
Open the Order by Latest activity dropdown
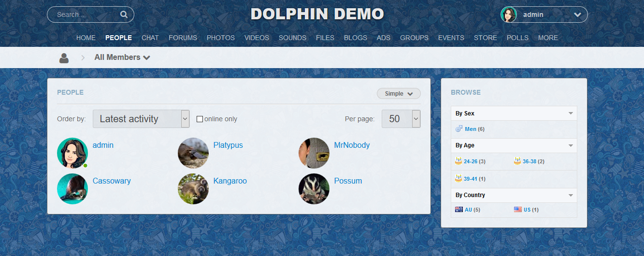coord(141,119)
